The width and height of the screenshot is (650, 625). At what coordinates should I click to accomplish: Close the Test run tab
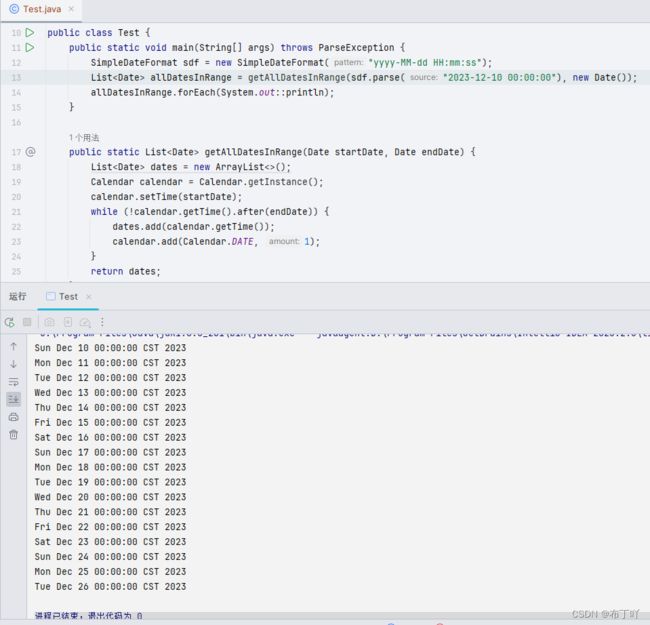tap(88, 297)
